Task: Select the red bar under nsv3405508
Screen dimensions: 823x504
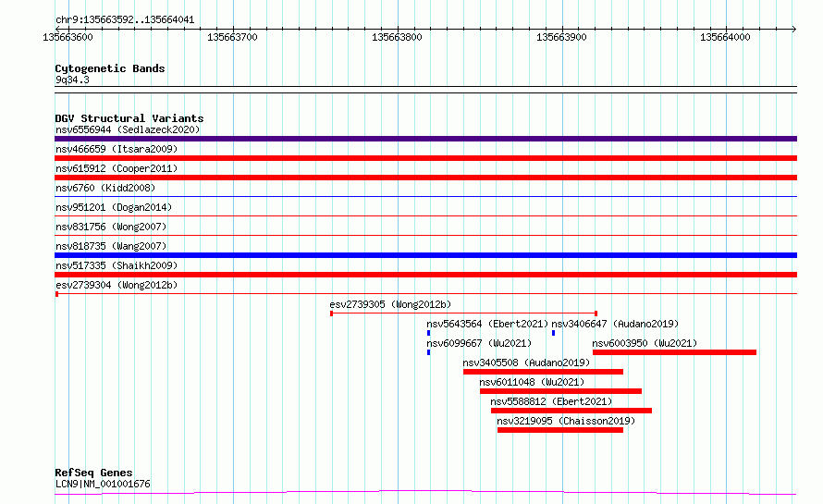Action: tap(543, 372)
